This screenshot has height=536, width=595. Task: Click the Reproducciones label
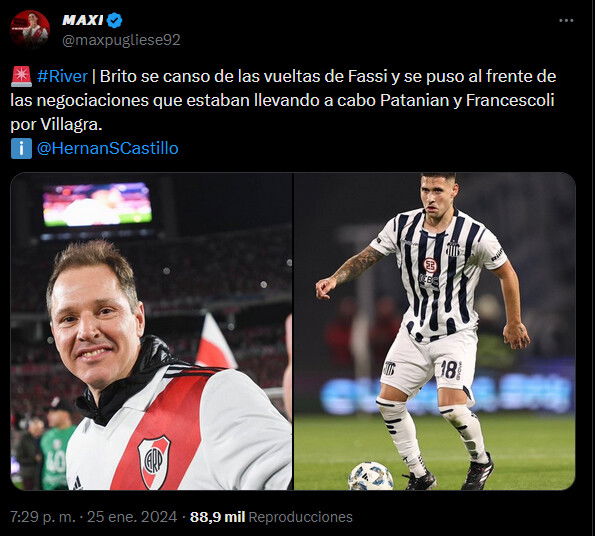301,517
